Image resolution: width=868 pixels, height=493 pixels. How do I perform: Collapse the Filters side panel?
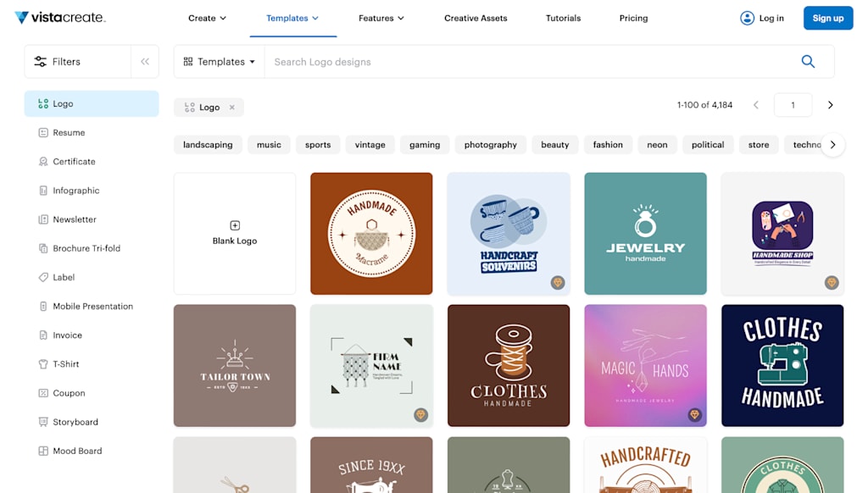tap(144, 61)
